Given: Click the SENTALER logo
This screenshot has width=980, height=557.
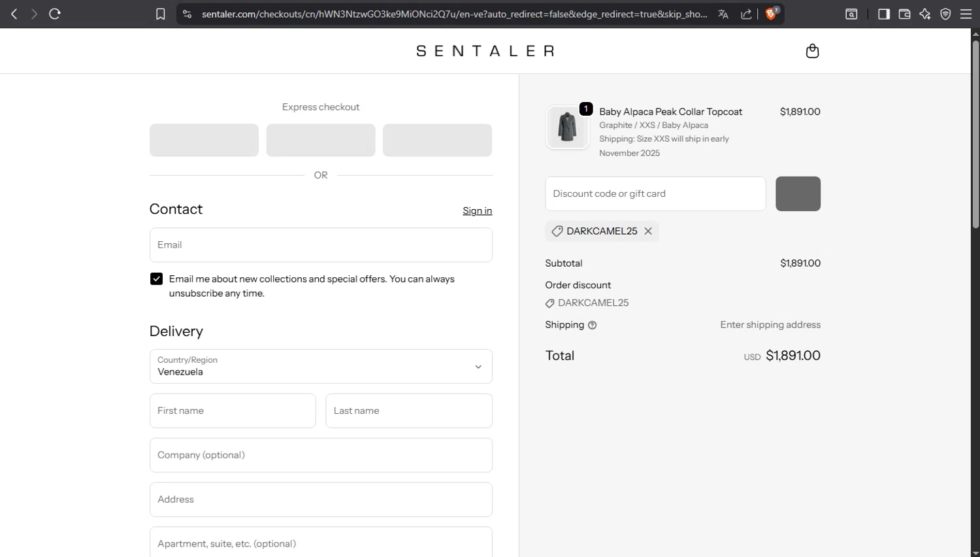Looking at the screenshot, I should (485, 51).
